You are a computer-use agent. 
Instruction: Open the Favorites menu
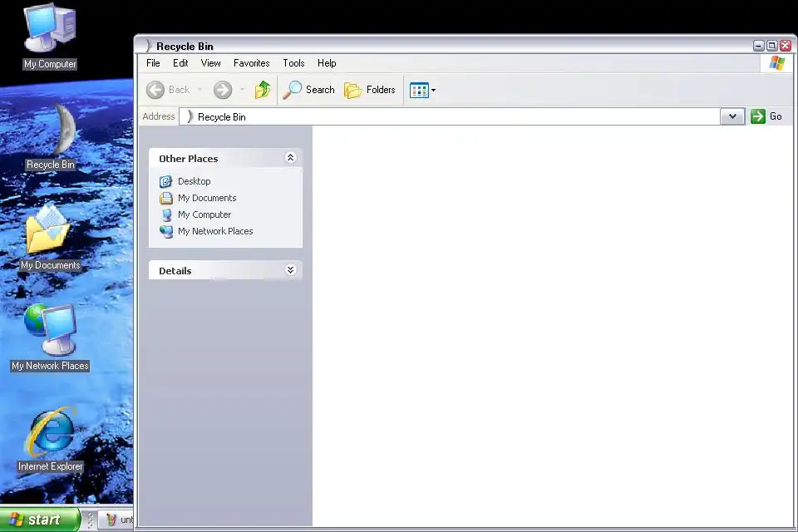[251, 63]
